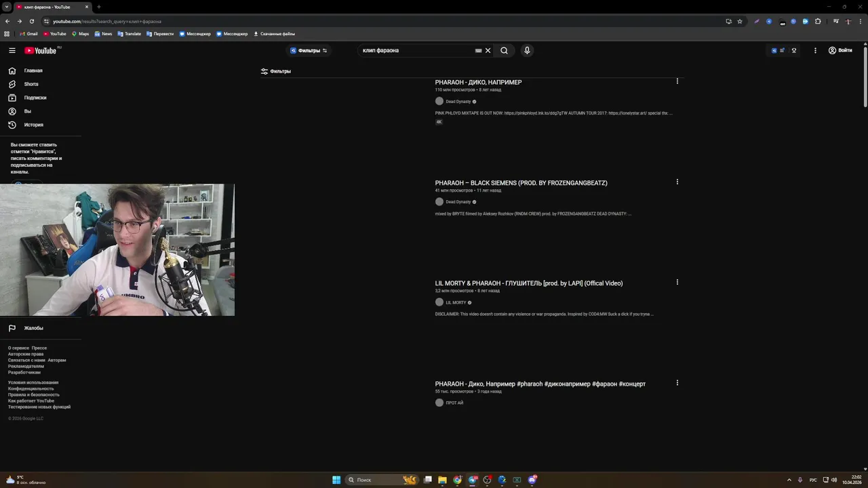Open the YouTube hamburger guide menu

pyautogui.click(x=12, y=50)
